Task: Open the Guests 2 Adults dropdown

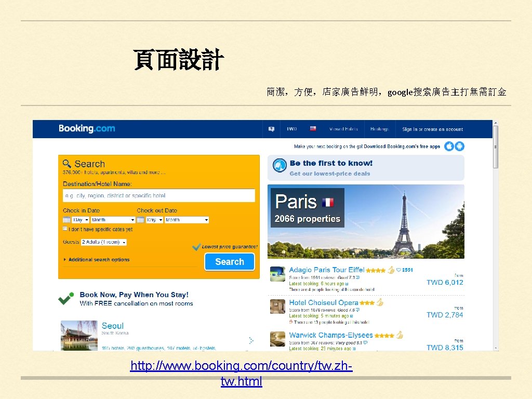Action: (x=104, y=242)
